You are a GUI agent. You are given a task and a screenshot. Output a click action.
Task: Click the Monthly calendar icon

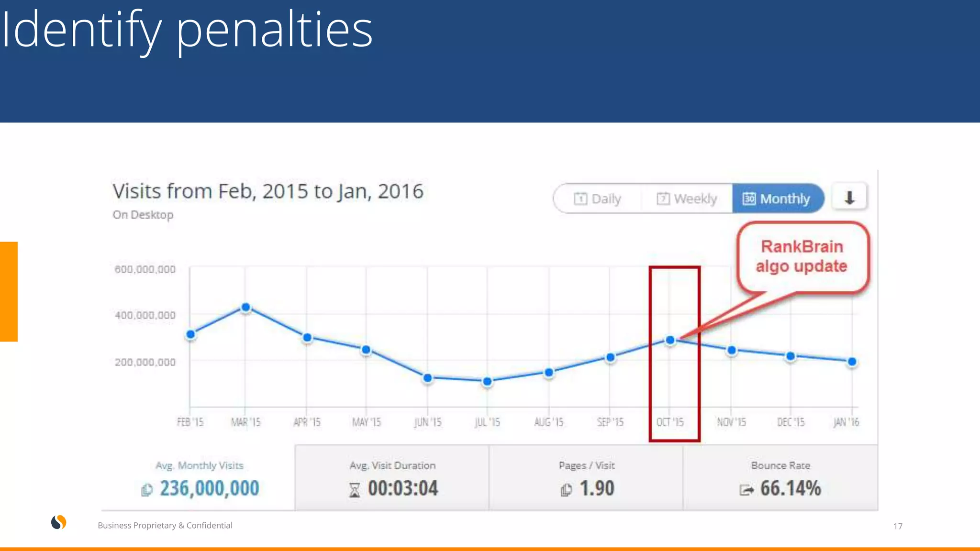(749, 198)
